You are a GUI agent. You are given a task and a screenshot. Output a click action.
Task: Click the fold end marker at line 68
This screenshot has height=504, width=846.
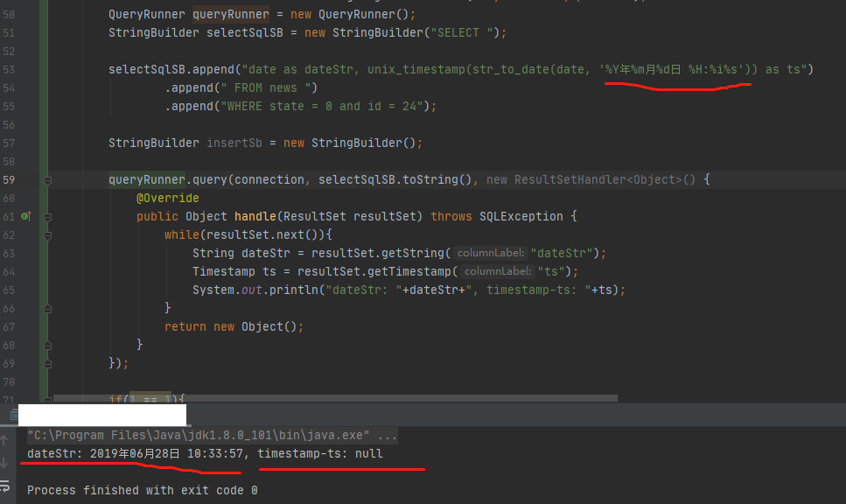[47, 346]
